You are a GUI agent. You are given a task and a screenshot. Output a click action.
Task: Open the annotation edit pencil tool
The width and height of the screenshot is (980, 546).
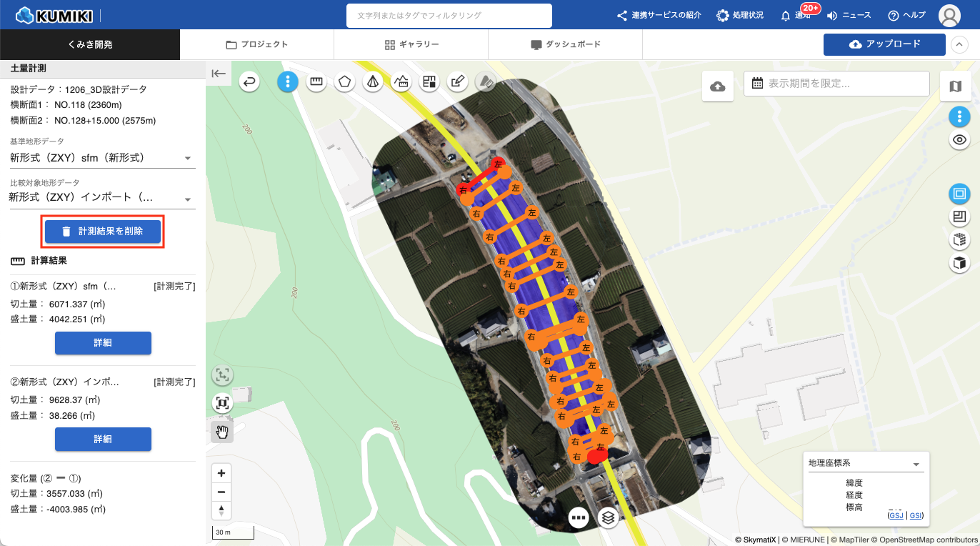[457, 82]
